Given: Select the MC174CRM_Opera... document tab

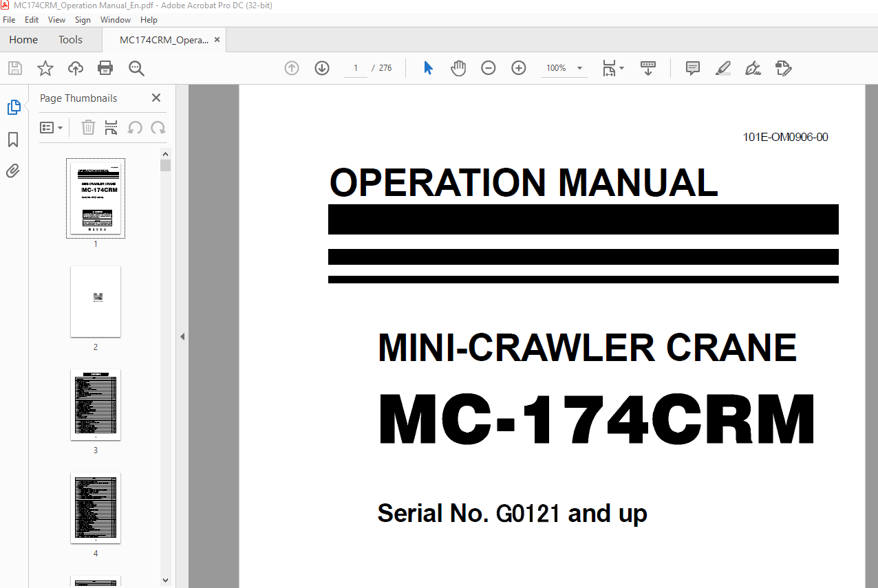Looking at the screenshot, I should tap(164, 40).
